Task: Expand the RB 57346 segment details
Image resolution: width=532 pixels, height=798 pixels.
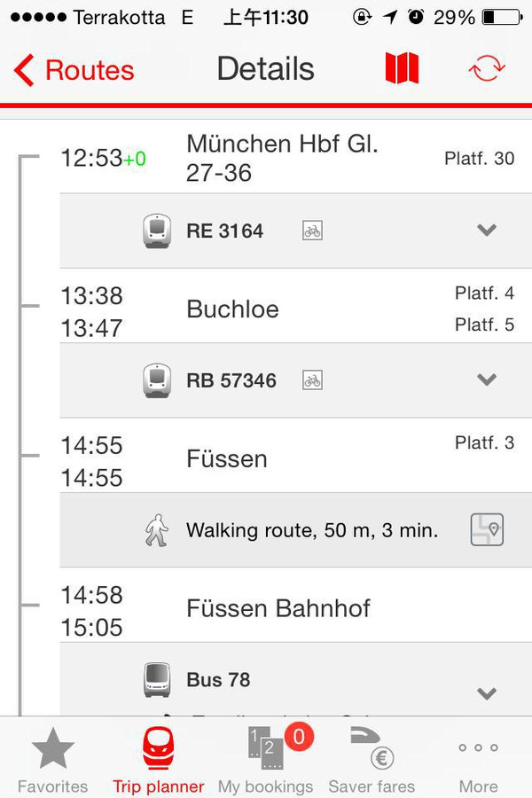Action: point(486,380)
